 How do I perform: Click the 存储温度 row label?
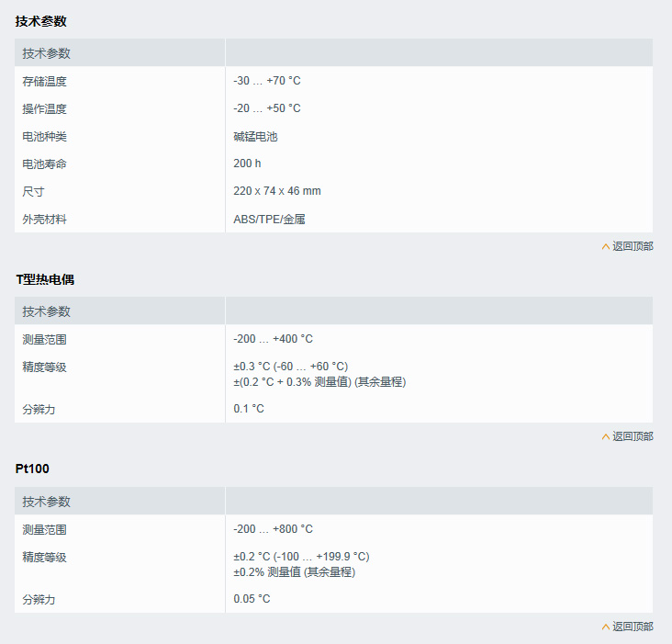point(45,81)
